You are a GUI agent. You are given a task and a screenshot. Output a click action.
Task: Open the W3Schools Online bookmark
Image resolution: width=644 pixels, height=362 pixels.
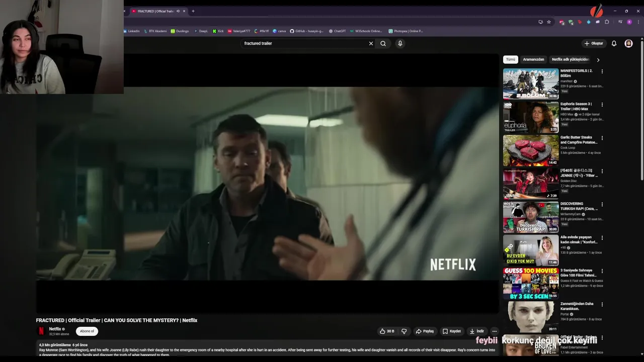click(x=366, y=31)
